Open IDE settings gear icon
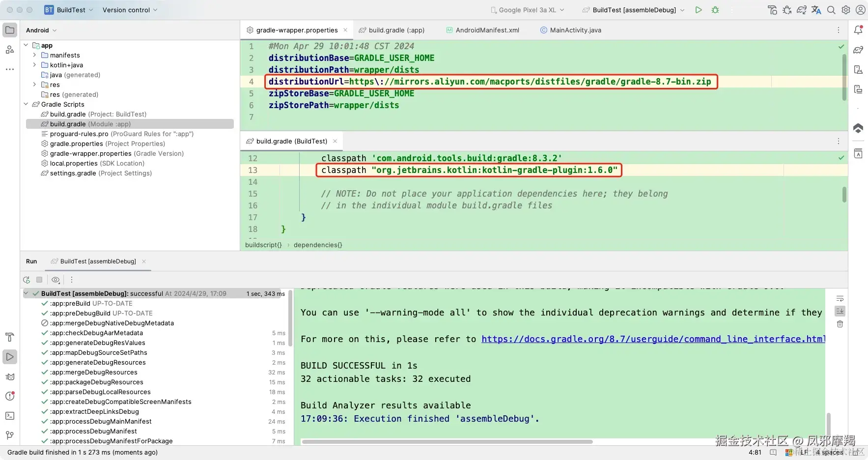Viewport: 868px width, 460px height. [846, 10]
